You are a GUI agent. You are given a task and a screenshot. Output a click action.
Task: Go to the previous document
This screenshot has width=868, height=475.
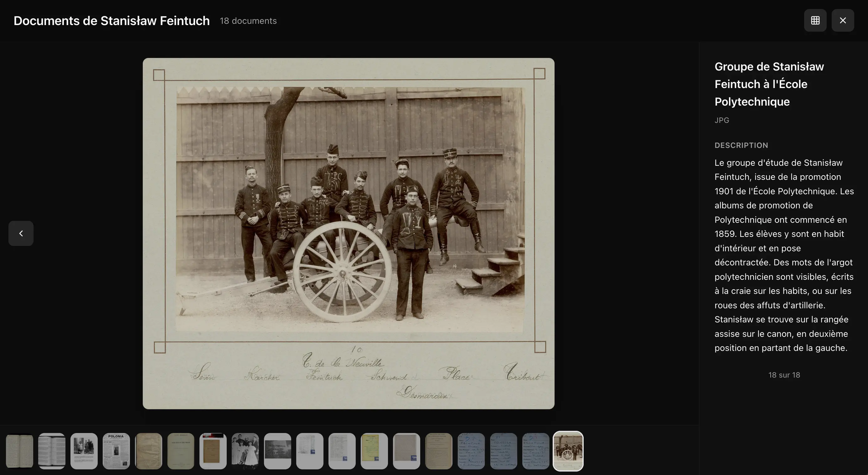(21, 233)
